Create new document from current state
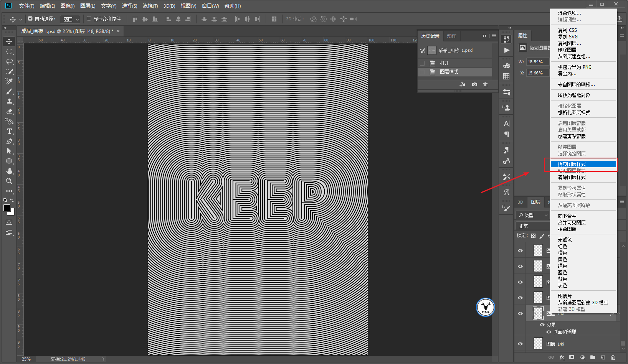Screen dimensions: 628x364 pyautogui.click(x=462, y=84)
